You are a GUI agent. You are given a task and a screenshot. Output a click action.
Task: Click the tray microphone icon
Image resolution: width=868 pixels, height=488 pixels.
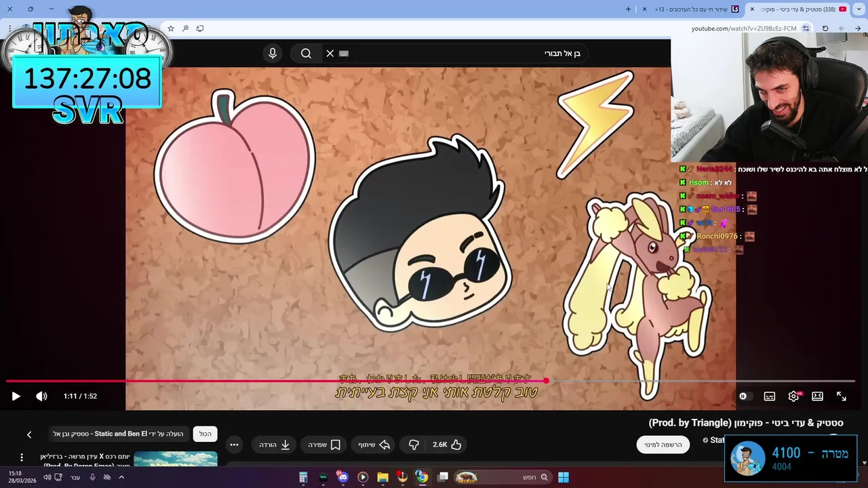92,477
